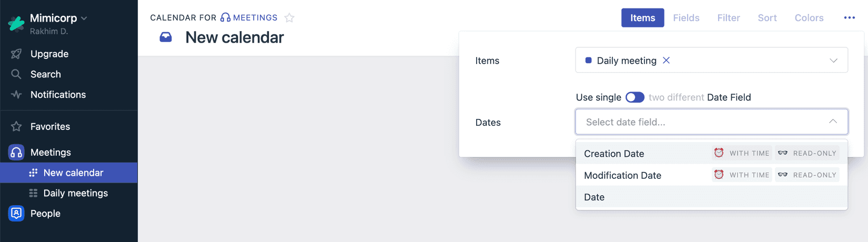Open the three-dot more options menu
This screenshot has width=868, height=242.
(x=849, y=18)
